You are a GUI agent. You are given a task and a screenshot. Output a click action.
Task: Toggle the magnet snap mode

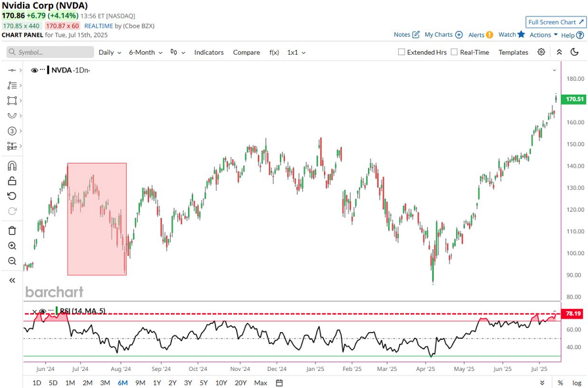pos(12,166)
